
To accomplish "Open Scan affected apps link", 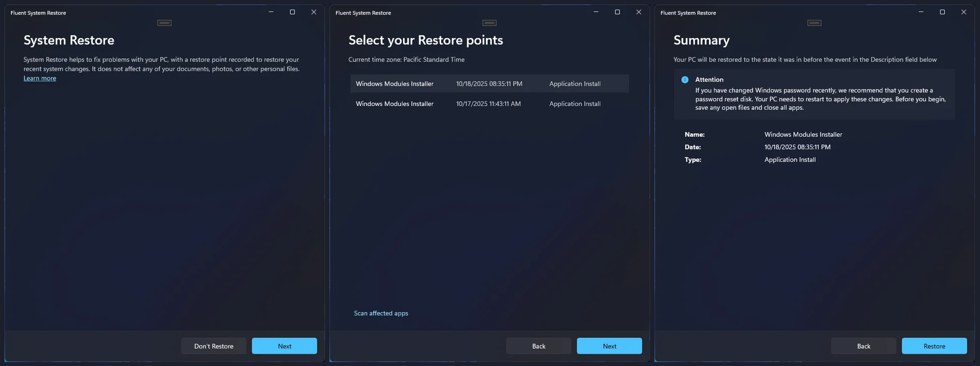I will pos(381,313).
